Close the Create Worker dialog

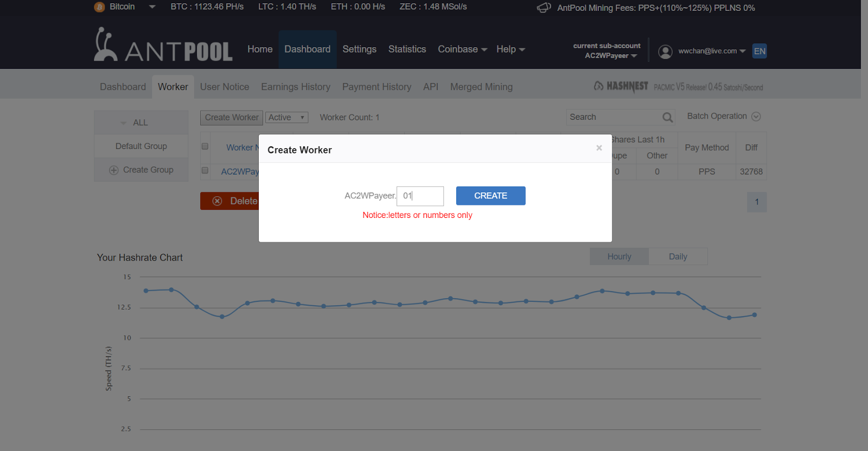pyautogui.click(x=599, y=148)
